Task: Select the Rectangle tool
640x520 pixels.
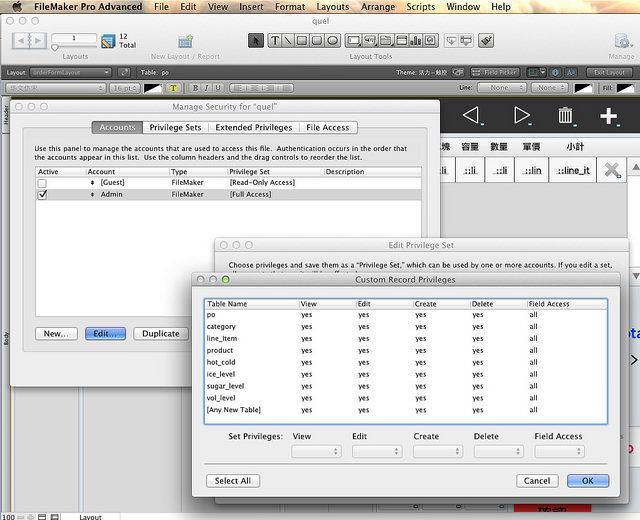Action: point(302,40)
